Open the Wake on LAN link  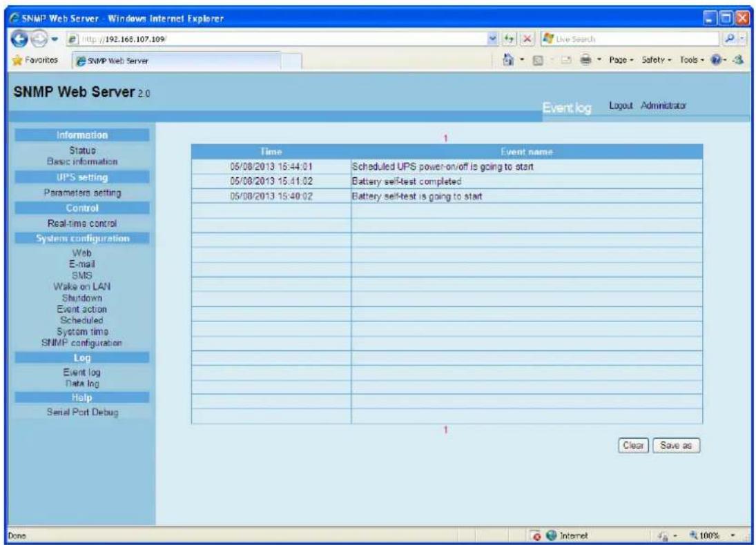[82, 287]
